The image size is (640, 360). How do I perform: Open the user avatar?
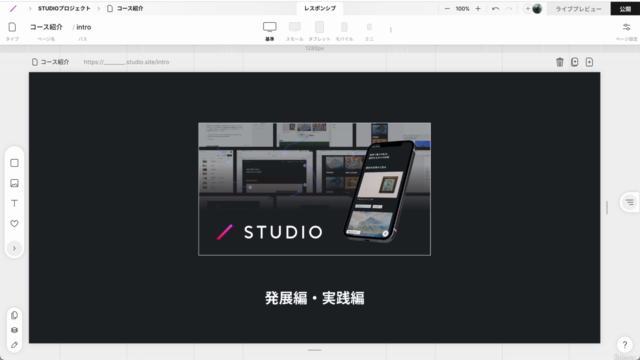click(537, 9)
